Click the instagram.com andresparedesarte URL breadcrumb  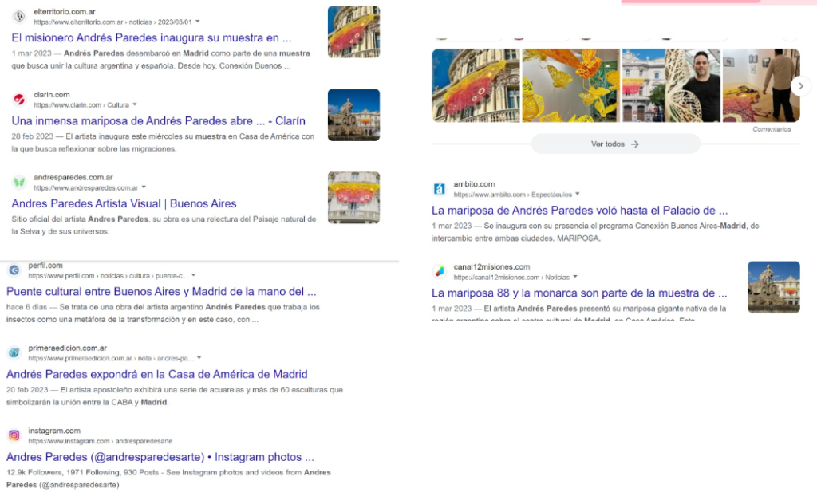(x=100, y=441)
